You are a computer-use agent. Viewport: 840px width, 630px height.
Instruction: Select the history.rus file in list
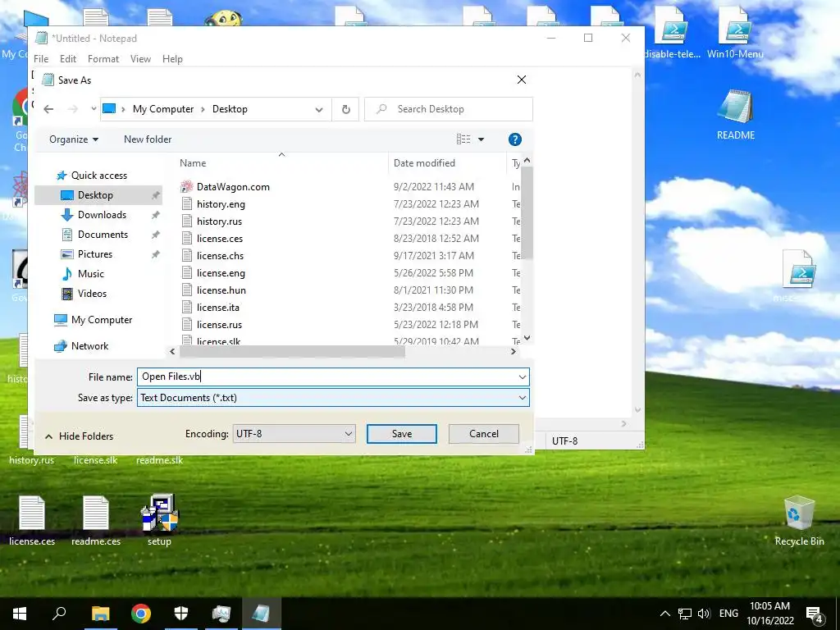219,221
